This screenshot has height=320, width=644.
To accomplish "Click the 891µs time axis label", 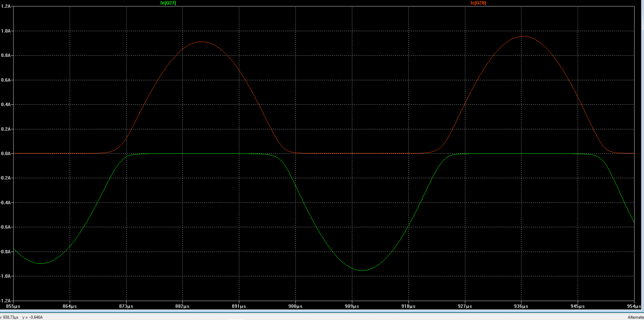I will point(239,306).
